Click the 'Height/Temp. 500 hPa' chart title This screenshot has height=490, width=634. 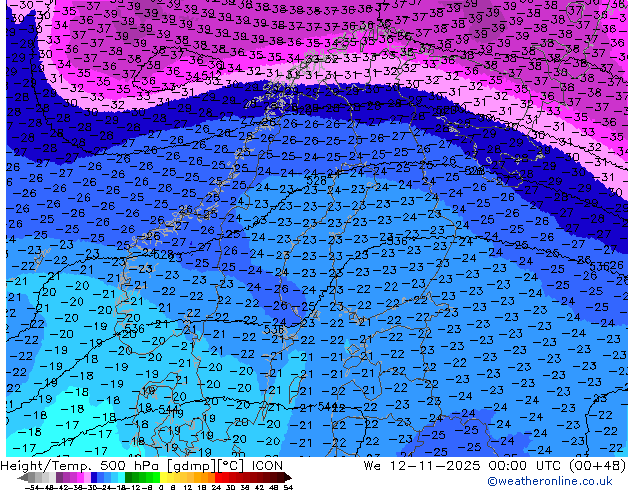(80, 466)
